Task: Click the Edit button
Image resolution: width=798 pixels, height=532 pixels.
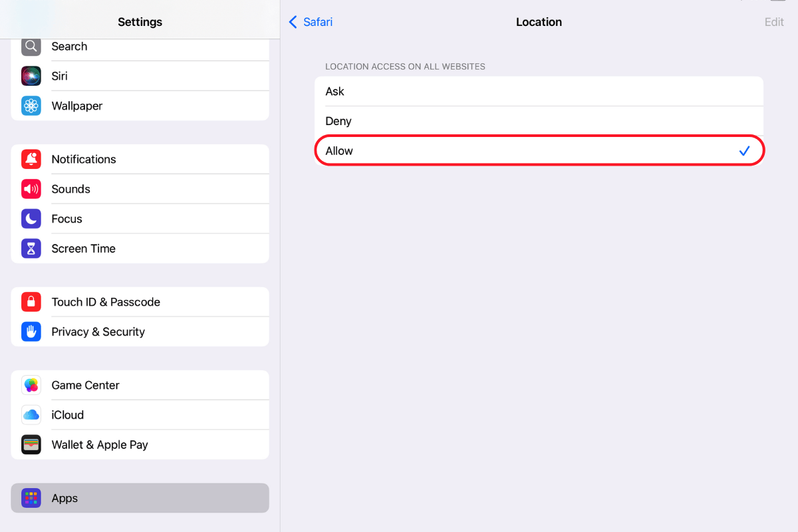Action: click(x=773, y=22)
